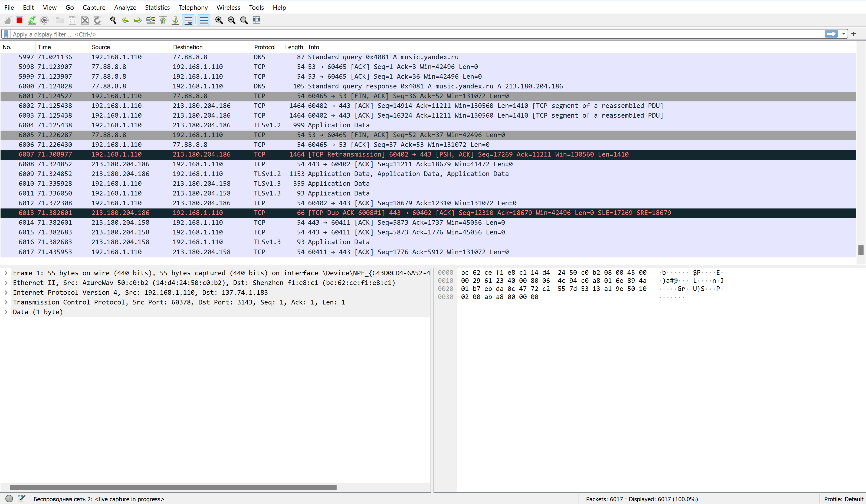Toggle packet list colorization
The image size is (866, 504).
pyautogui.click(x=204, y=20)
